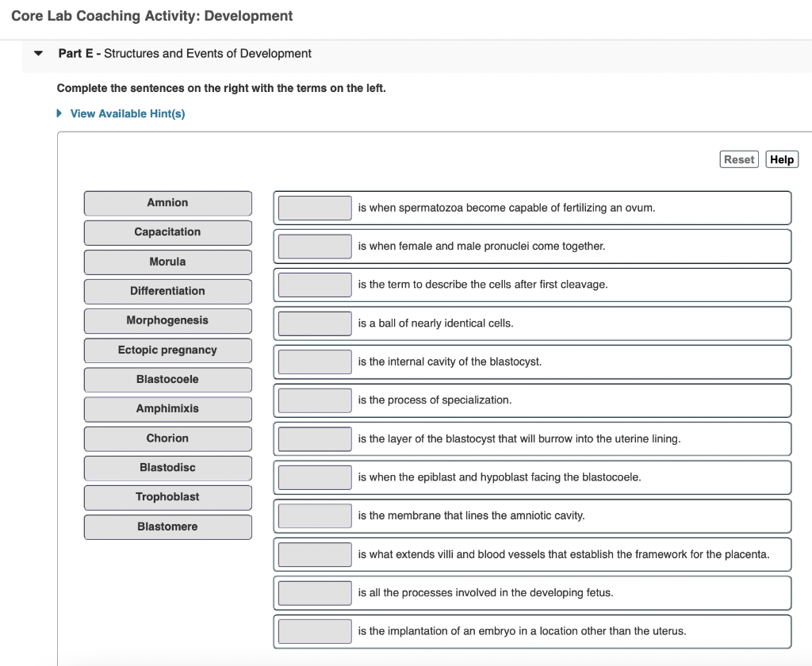Select the Amnion term tile
This screenshot has width=812, height=666.
(x=167, y=202)
